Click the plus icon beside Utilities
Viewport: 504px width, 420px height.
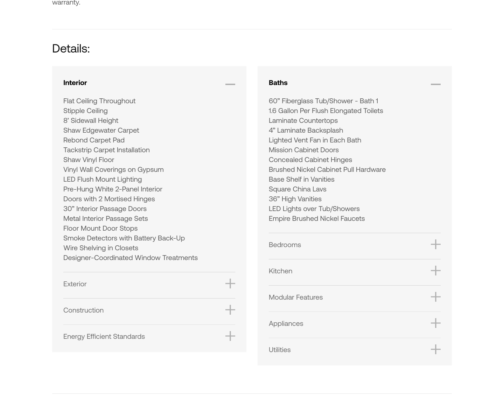[435, 349]
